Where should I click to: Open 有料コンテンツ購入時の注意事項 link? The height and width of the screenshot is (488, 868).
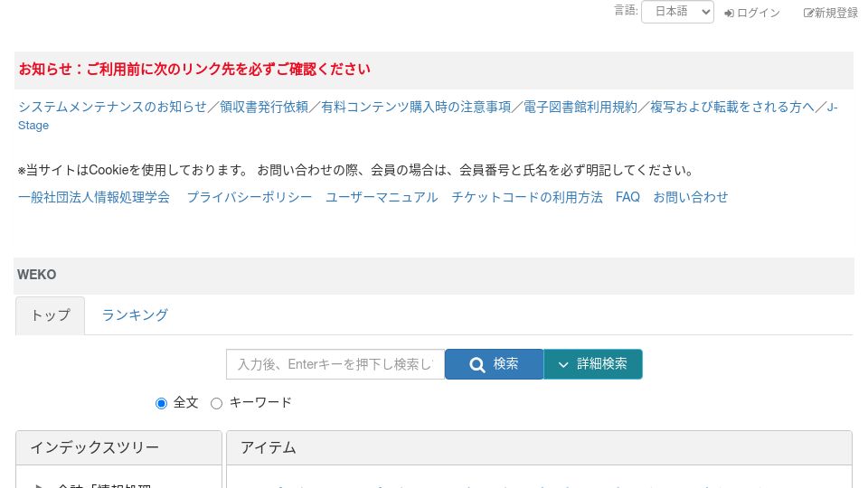point(416,107)
